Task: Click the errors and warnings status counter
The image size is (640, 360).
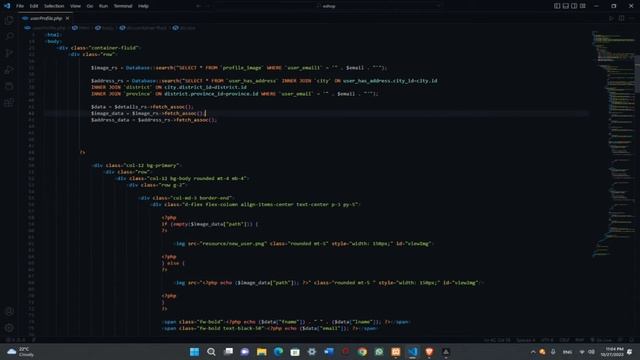Action: pyautogui.click(x=16, y=340)
